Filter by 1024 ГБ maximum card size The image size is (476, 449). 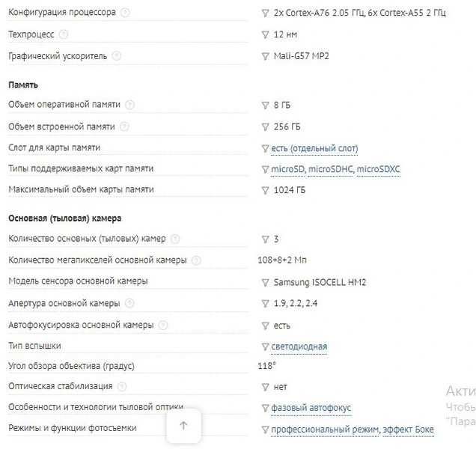[x=266, y=190]
